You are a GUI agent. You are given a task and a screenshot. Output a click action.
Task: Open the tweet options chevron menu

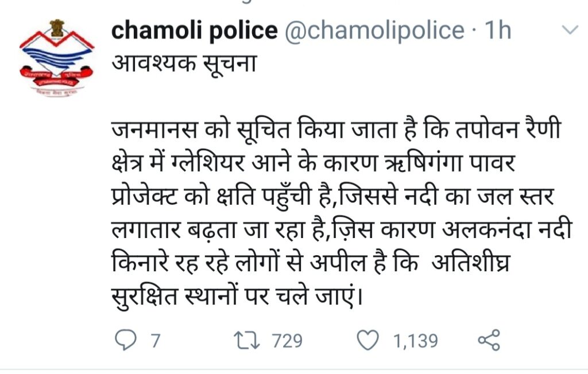click(568, 30)
